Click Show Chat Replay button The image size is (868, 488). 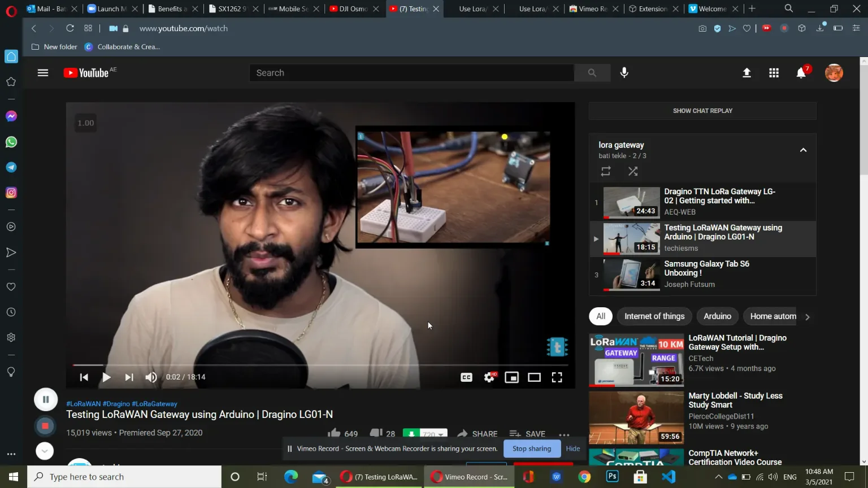click(x=702, y=111)
